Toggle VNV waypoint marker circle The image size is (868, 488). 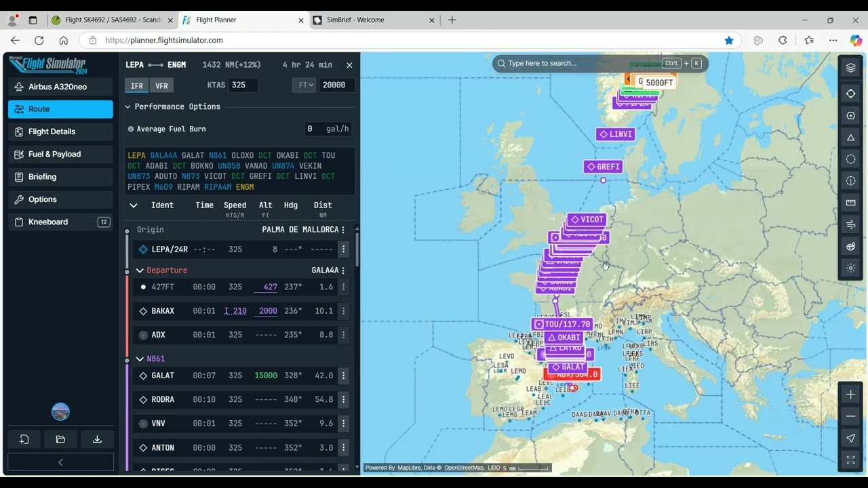tap(143, 424)
